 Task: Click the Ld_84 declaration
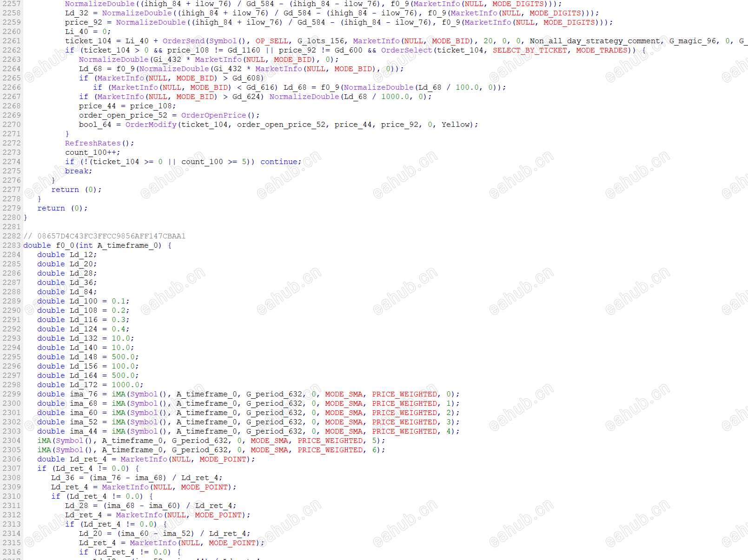point(67,292)
